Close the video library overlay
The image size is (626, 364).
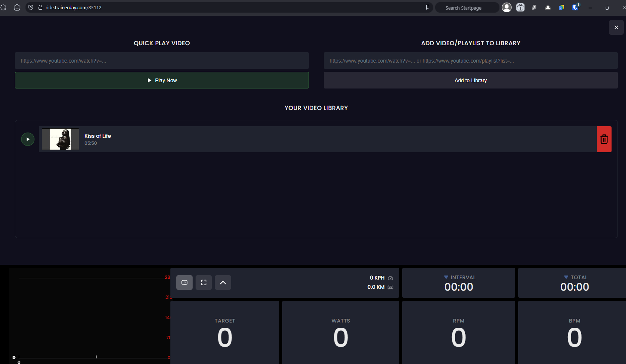pos(616,27)
